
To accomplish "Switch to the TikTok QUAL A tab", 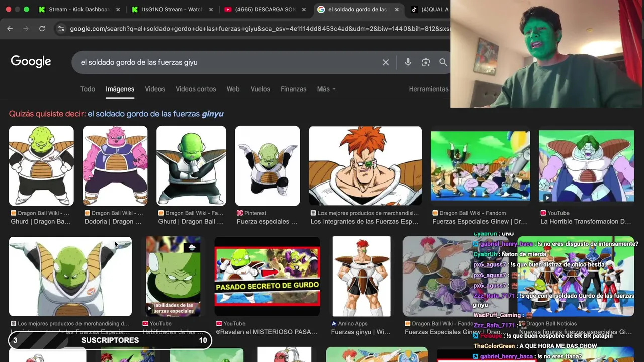I will (429, 9).
